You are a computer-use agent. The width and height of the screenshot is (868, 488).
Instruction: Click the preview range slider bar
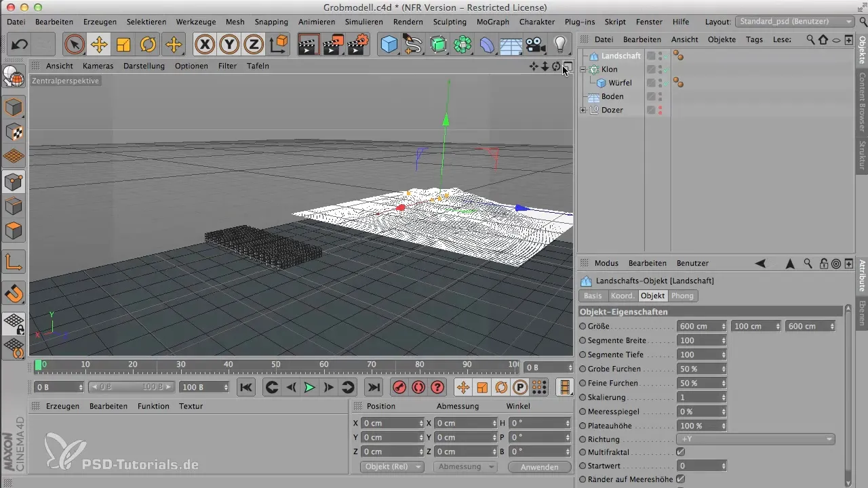[132, 387]
